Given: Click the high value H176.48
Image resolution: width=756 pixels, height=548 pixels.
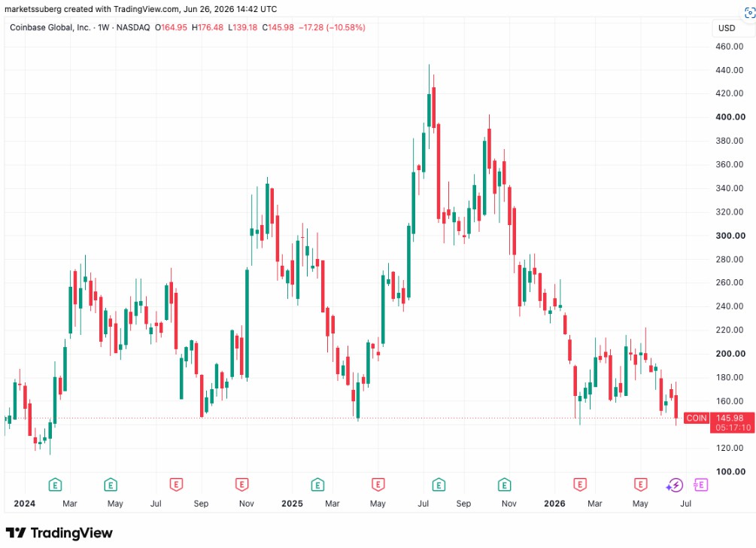Looking at the screenshot, I should pos(208,28).
